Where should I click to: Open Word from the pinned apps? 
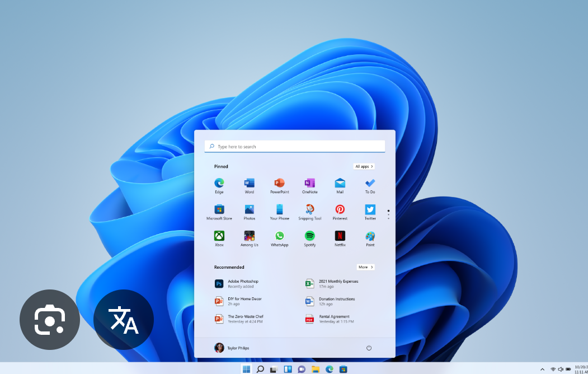tap(249, 185)
